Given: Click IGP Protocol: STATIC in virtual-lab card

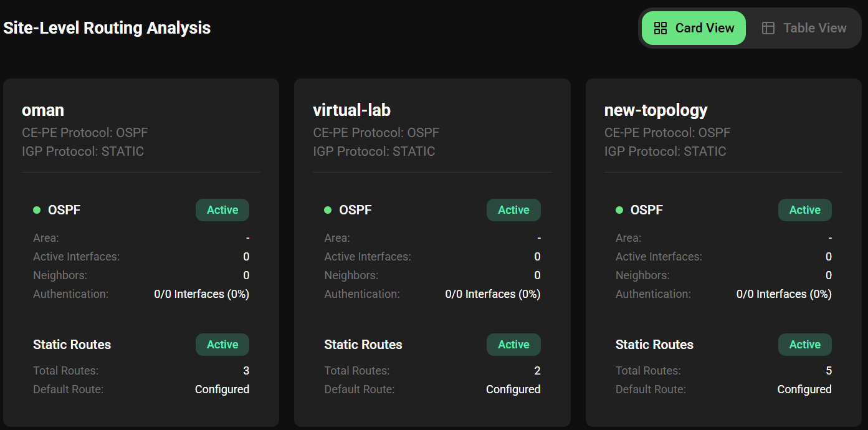Looking at the screenshot, I should click(x=374, y=151).
